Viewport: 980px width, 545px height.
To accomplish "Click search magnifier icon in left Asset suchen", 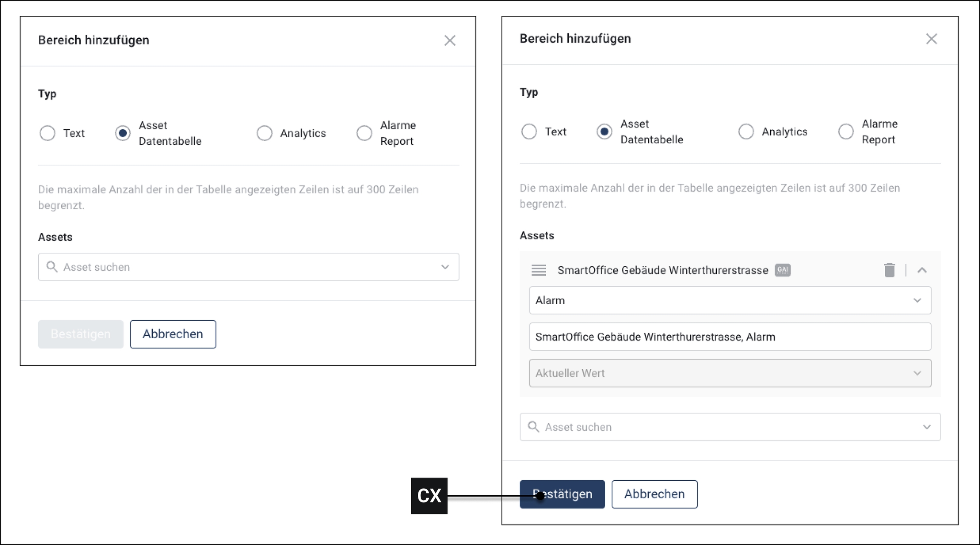I will click(x=51, y=267).
